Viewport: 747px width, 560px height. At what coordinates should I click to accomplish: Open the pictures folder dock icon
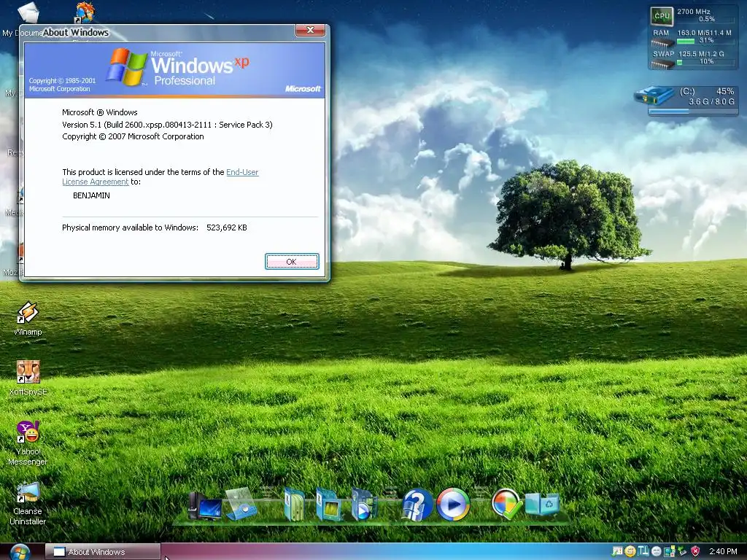click(x=329, y=505)
